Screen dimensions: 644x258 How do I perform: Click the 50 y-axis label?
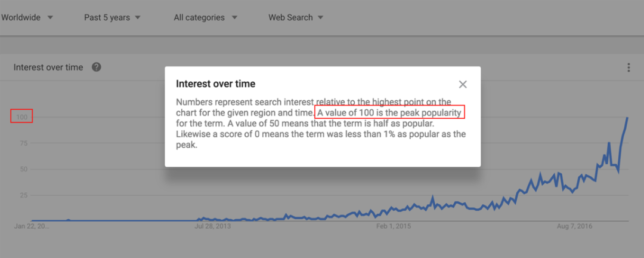(x=23, y=169)
